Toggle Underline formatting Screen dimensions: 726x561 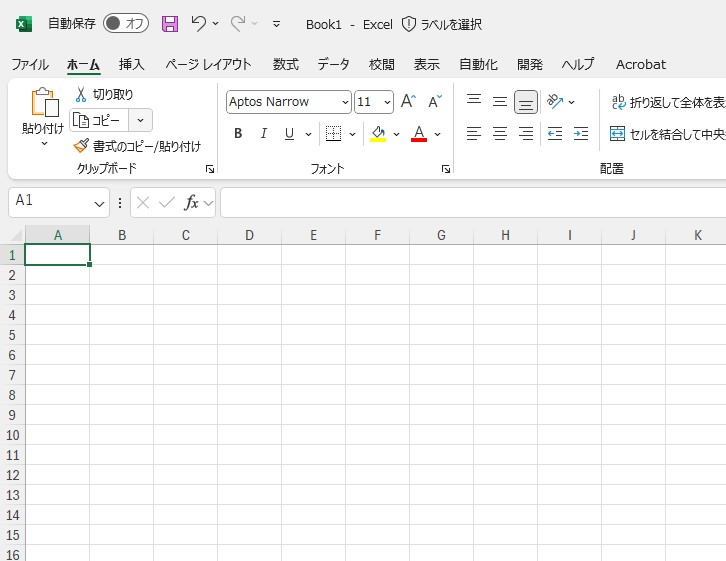289,134
